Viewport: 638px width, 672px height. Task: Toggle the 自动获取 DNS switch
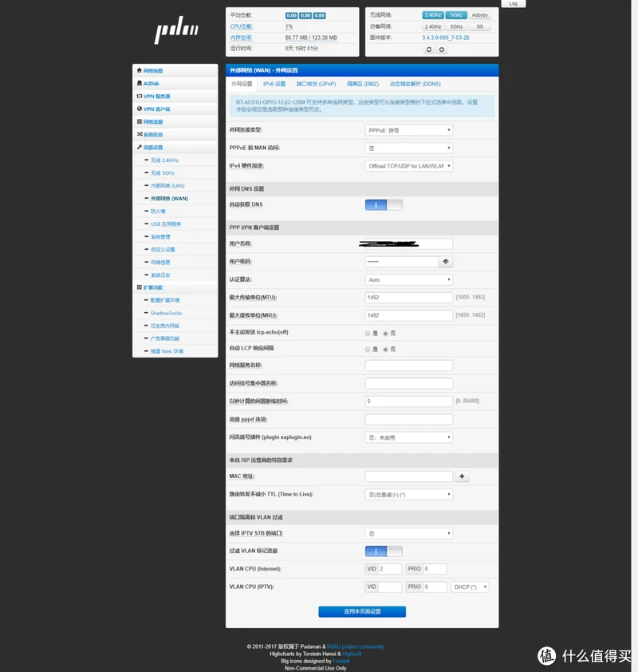[384, 205]
